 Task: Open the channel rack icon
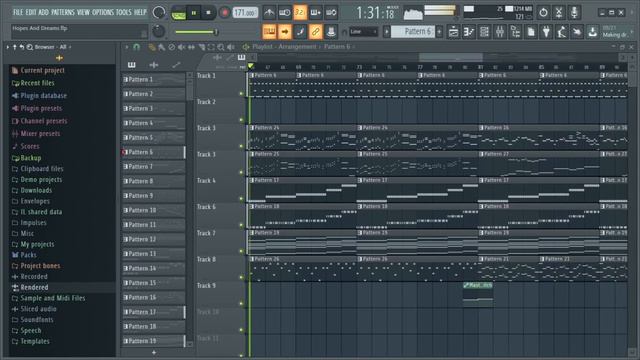(x=484, y=31)
